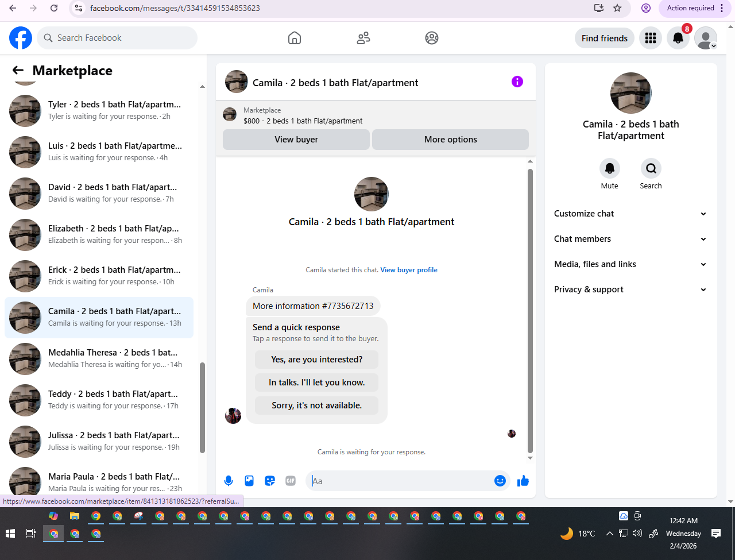This screenshot has width=735, height=560.
Task: Open Windows Start menu
Action: click(10, 534)
